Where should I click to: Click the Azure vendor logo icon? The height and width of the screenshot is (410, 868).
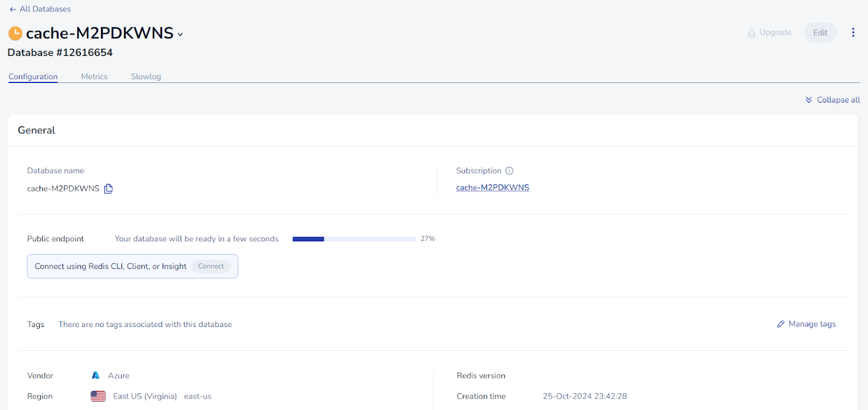click(x=95, y=375)
